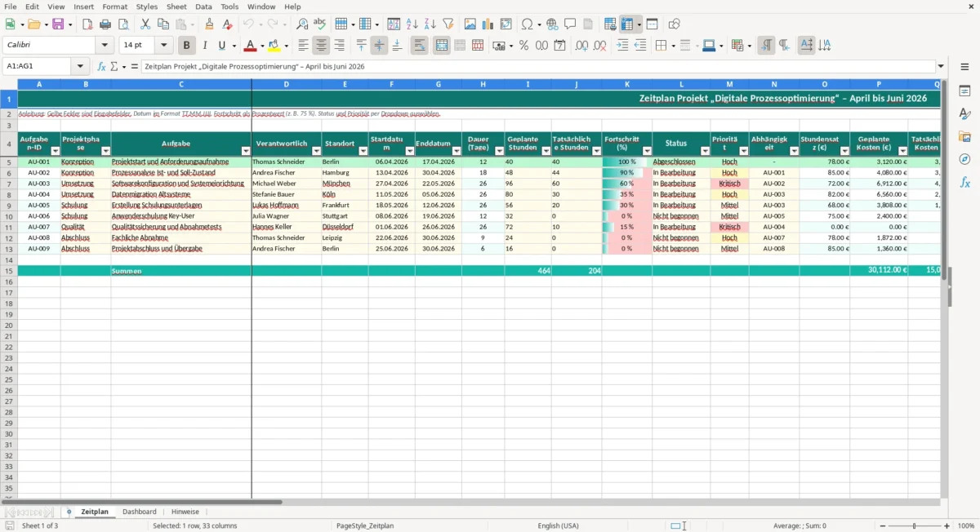Open the Print dialog via printer icon

pyautogui.click(x=105, y=24)
